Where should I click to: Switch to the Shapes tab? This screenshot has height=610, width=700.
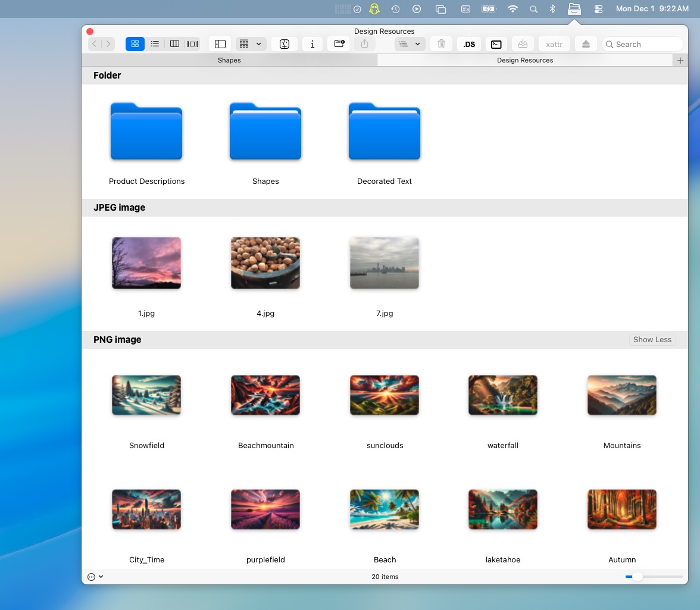229,60
